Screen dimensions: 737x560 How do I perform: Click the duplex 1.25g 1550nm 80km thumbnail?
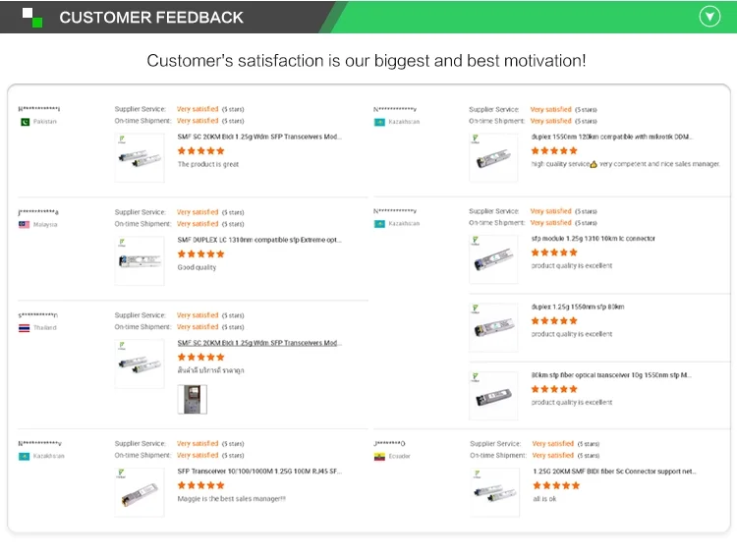coord(493,327)
